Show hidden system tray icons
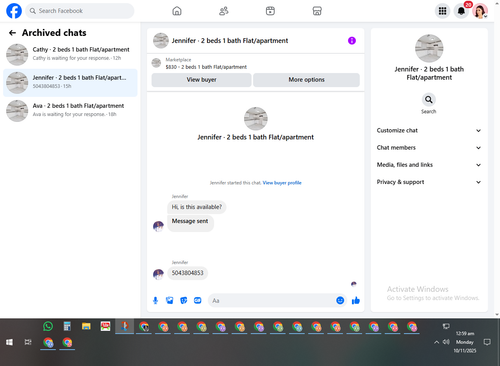500x366 pixels. (x=436, y=342)
